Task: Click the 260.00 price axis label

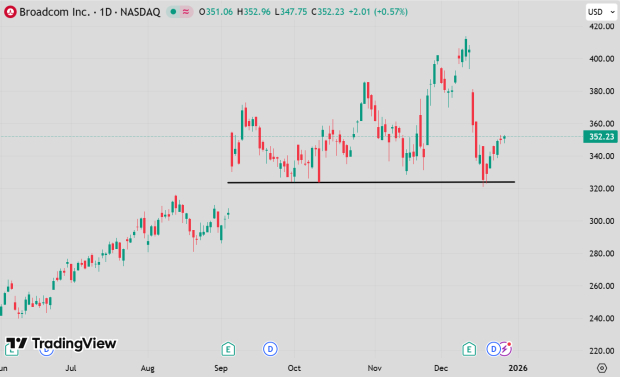Action: point(602,286)
